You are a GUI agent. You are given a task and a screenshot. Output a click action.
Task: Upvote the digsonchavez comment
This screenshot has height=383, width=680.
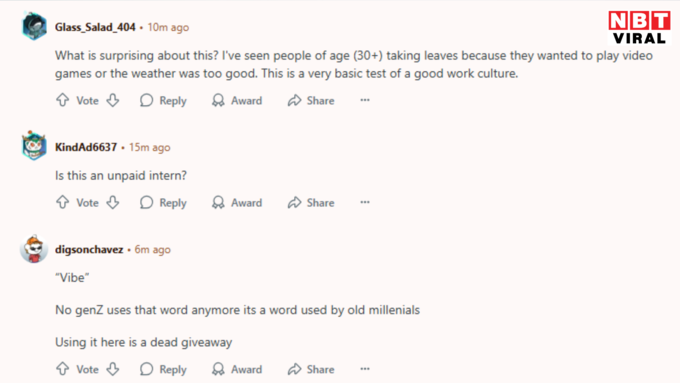click(62, 369)
